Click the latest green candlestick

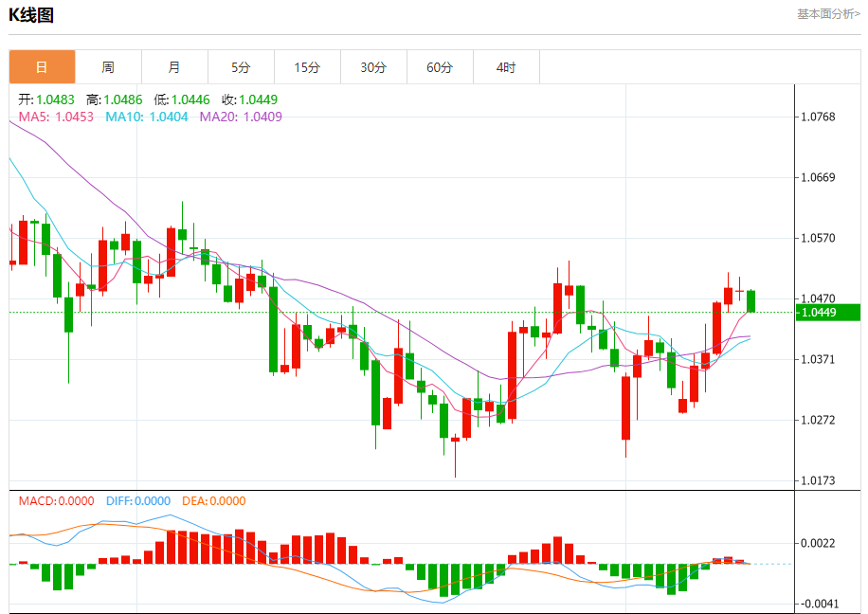coord(750,301)
